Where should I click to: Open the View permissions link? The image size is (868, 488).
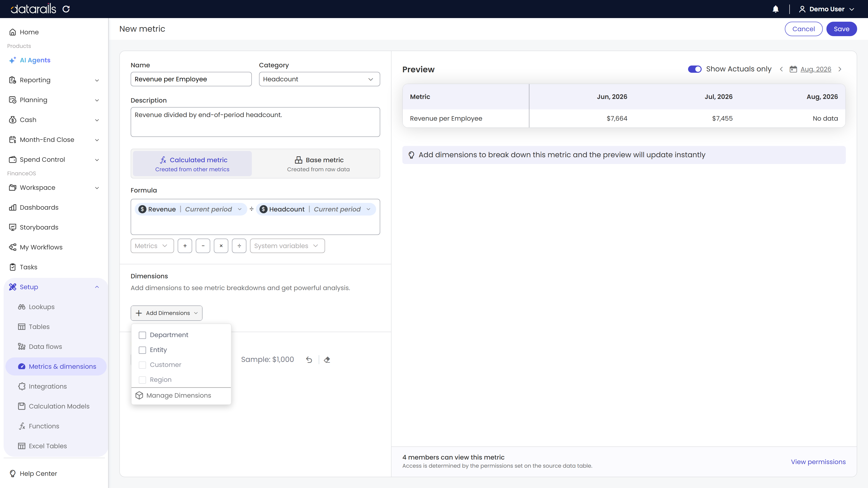pos(818,462)
